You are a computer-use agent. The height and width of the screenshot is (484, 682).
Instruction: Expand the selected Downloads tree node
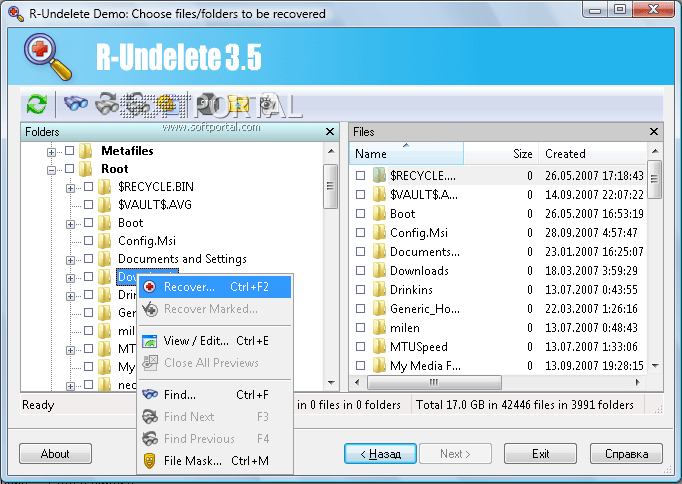coord(70,278)
